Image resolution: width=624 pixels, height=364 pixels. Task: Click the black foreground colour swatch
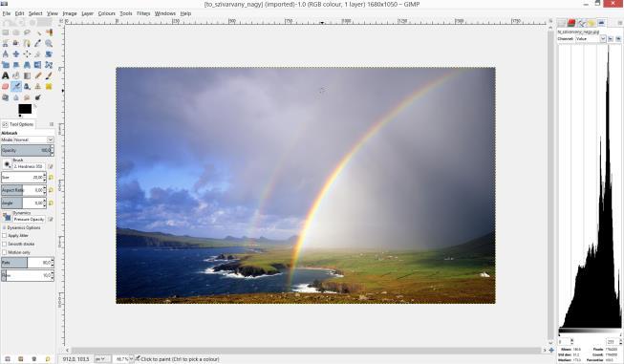[x=25, y=109]
